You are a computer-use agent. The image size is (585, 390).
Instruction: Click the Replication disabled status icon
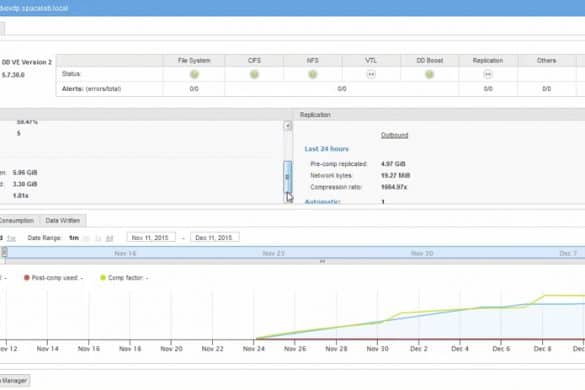(x=488, y=74)
